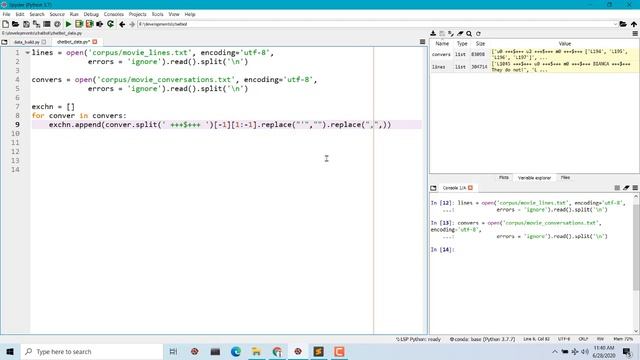Image resolution: width=640 pixels, height=360 pixels.
Task: Open the Consoles menu
Action: pyautogui.click(x=113, y=14)
